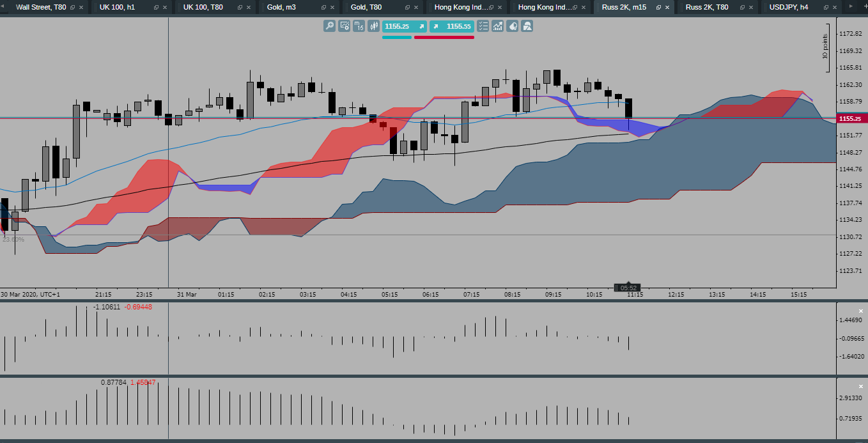Close the Russ 2K, T80 tab
This screenshot has width=868, height=443.
(x=751, y=8)
